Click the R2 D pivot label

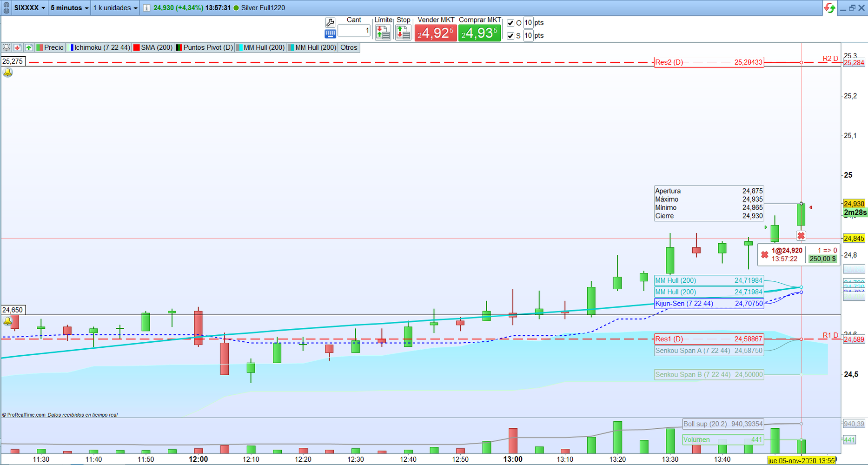pos(830,59)
